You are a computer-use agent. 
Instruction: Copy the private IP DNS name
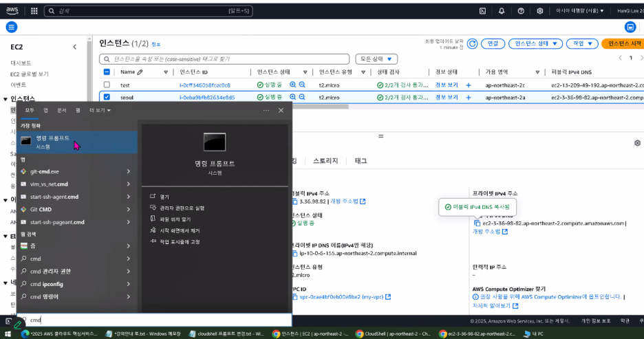coord(295,254)
